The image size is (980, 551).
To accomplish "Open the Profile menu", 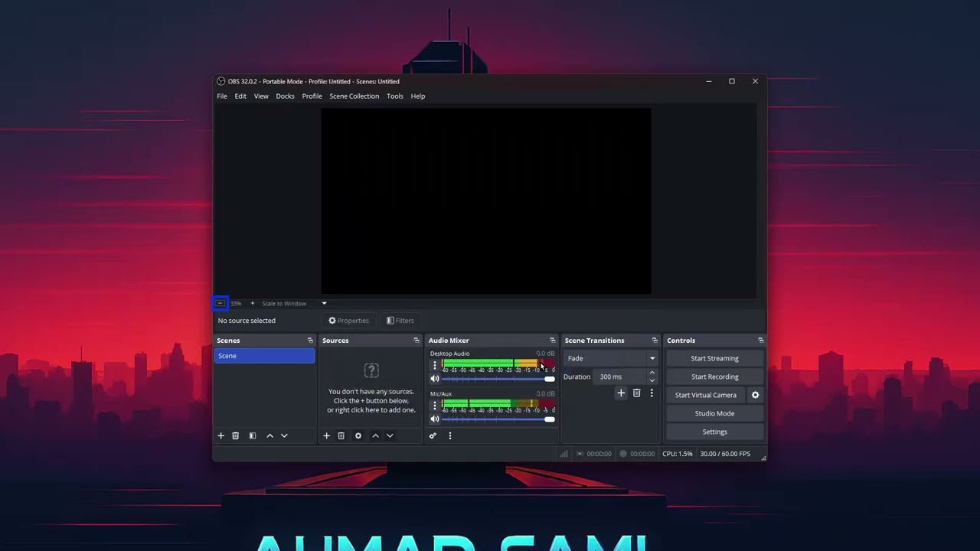I will tap(312, 96).
